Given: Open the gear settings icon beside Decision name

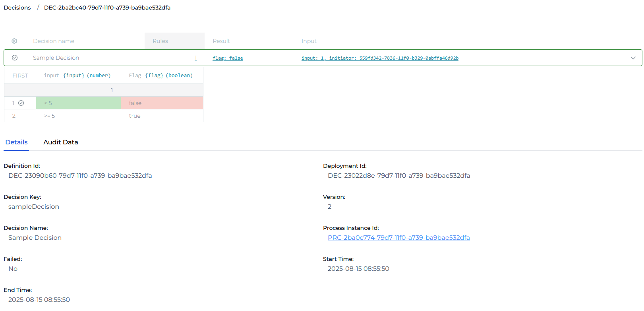Looking at the screenshot, I should 14,41.
